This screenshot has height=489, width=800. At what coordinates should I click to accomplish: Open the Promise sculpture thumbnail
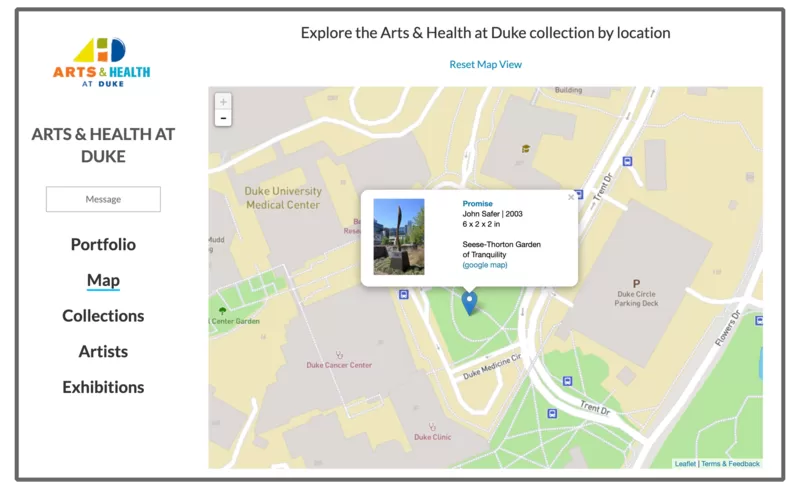click(399, 237)
